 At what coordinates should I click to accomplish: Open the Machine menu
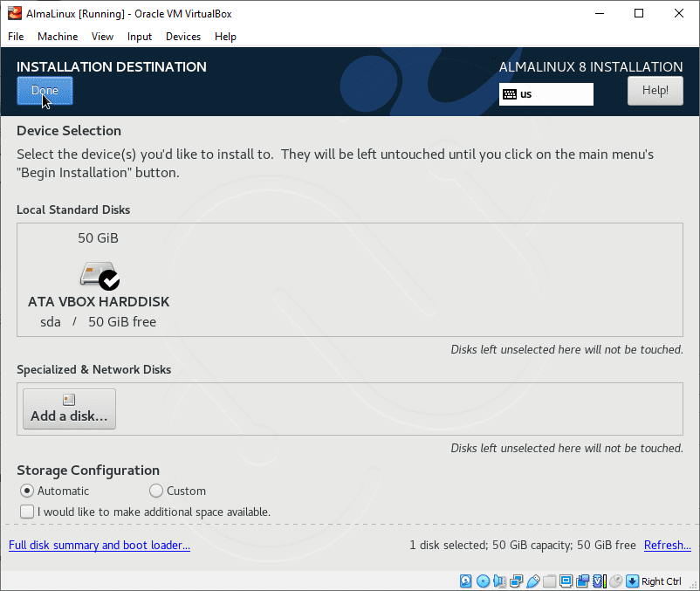coord(58,37)
